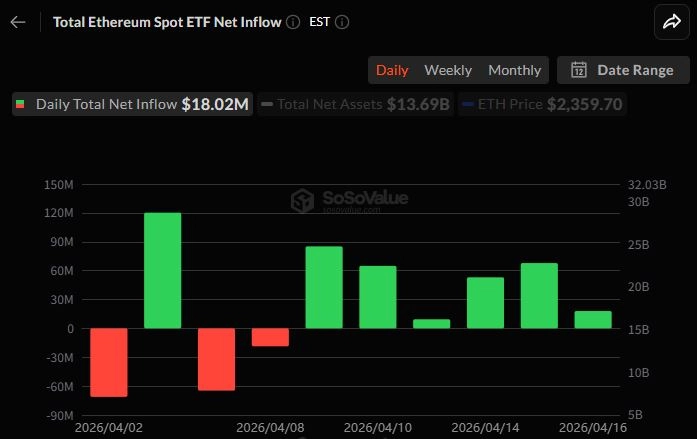The height and width of the screenshot is (439, 697).
Task: Click the tallest green bar near 120M
Action: tap(163, 270)
